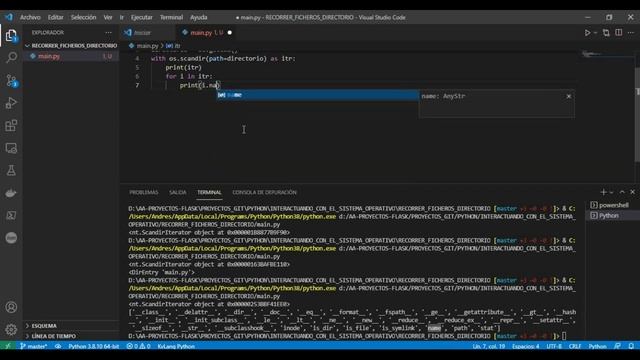The height and width of the screenshot is (360, 640).
Task: Open new terminal launch profile dropdown
Action: tap(611, 192)
